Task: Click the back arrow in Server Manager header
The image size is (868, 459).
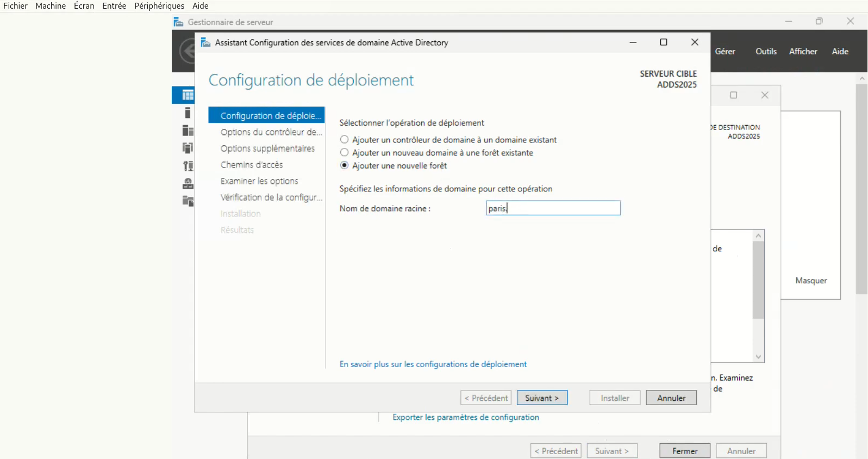Action: click(x=188, y=51)
